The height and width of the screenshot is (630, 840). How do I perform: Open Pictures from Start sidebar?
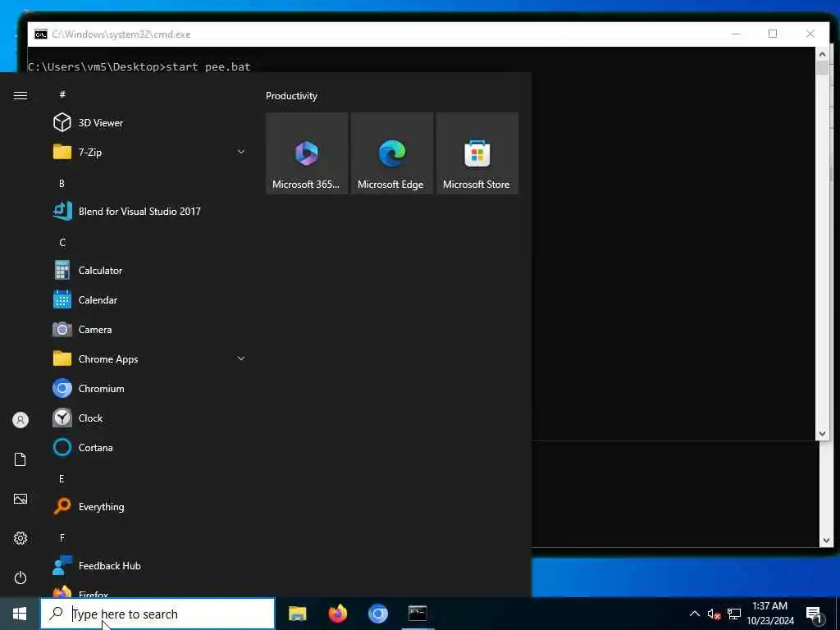pyautogui.click(x=21, y=499)
